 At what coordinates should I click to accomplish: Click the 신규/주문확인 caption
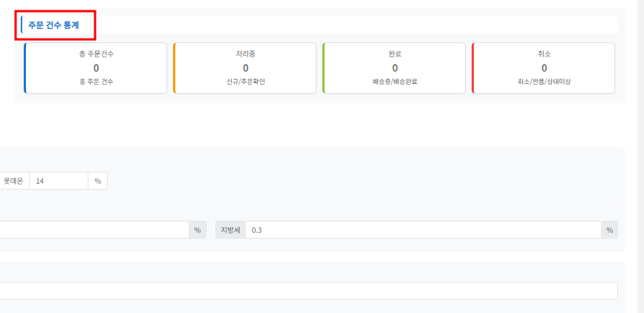coord(245,82)
